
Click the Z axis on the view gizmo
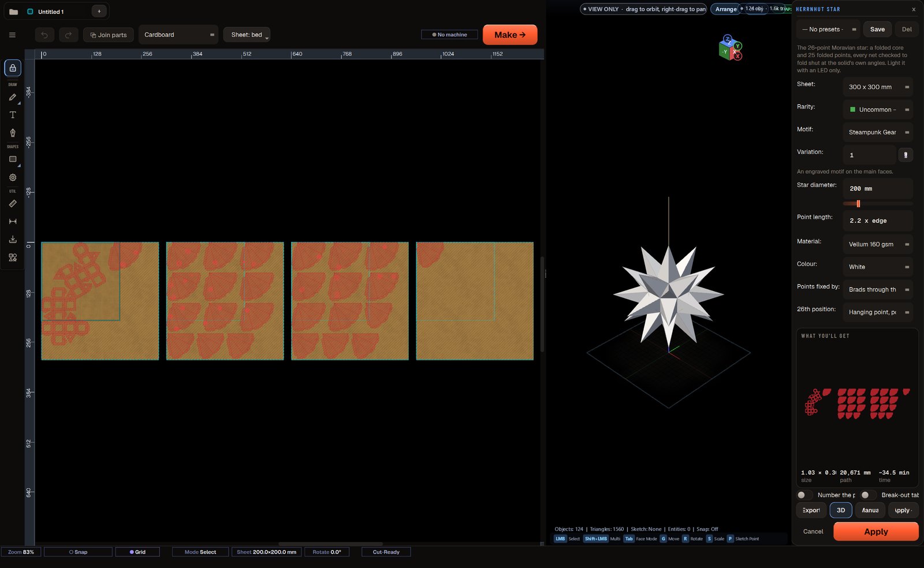(x=728, y=40)
